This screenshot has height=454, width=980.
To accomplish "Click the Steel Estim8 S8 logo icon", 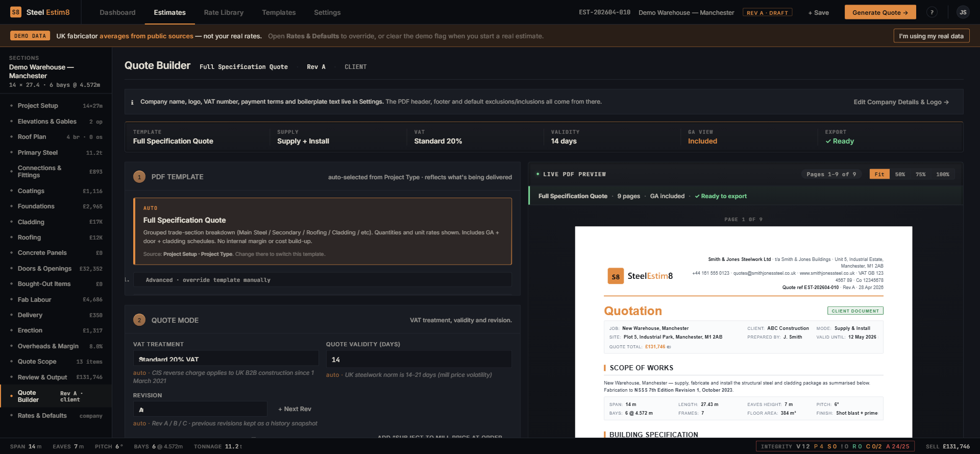I will tap(16, 12).
